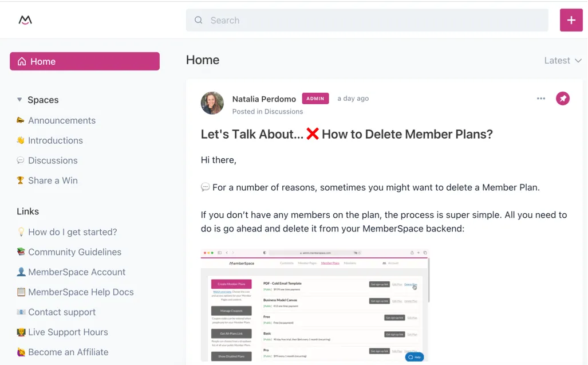Image resolution: width=588 pixels, height=365 pixels.
Task: Click the envelope icon beside Contact support
Action: pyautogui.click(x=21, y=312)
